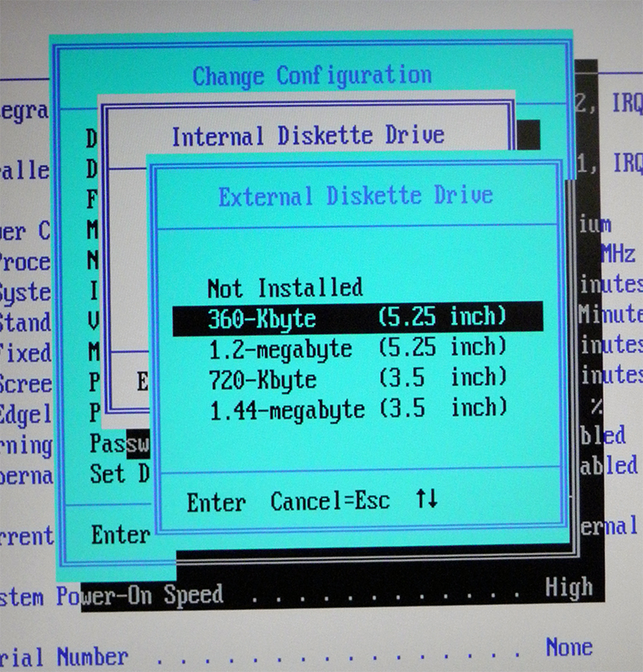Select the Set D... item in Change Configuration

(x=120, y=474)
